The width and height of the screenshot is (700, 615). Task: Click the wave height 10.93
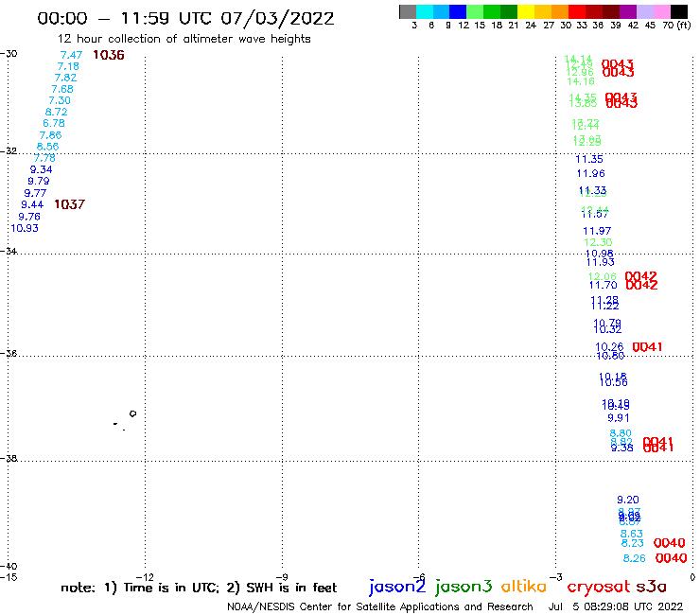[25, 228]
